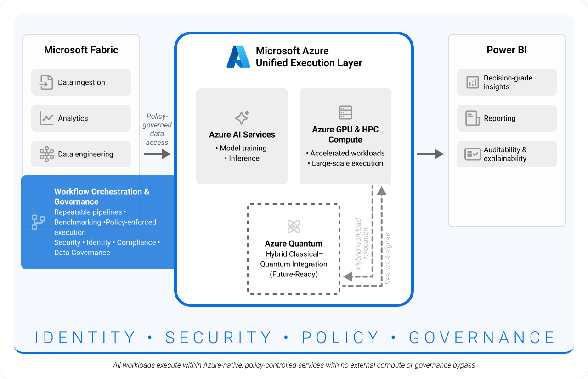Click the Decision-grade insights chart icon
Viewport: 588px width, 379px height.
pyautogui.click(x=472, y=82)
